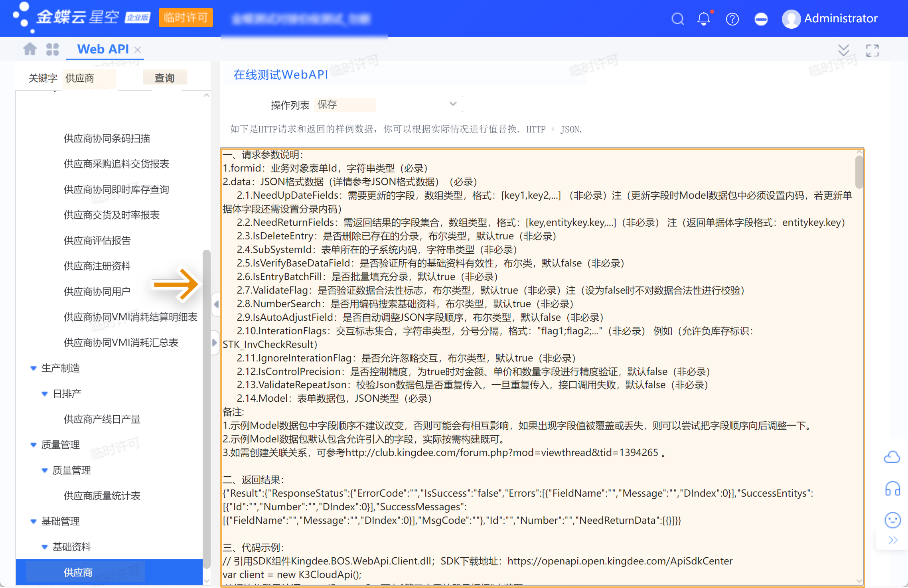Switch to the Web API tab
908x588 pixels.
[103, 49]
